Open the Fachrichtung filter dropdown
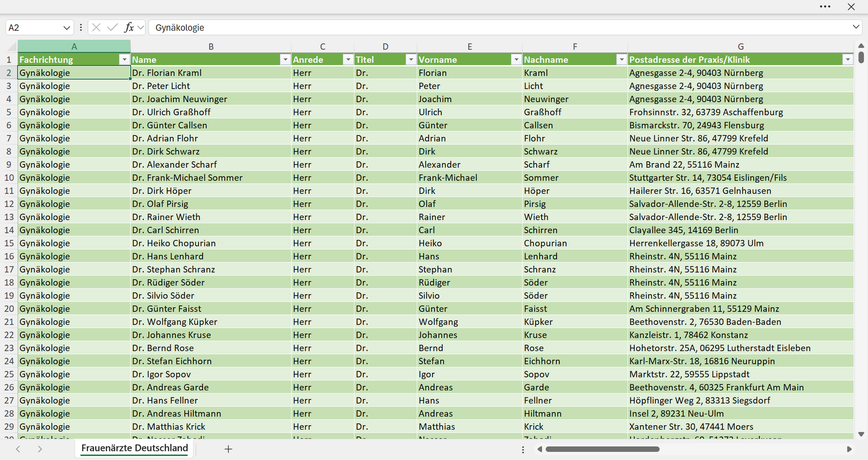The height and width of the screenshot is (460, 868). (124, 59)
